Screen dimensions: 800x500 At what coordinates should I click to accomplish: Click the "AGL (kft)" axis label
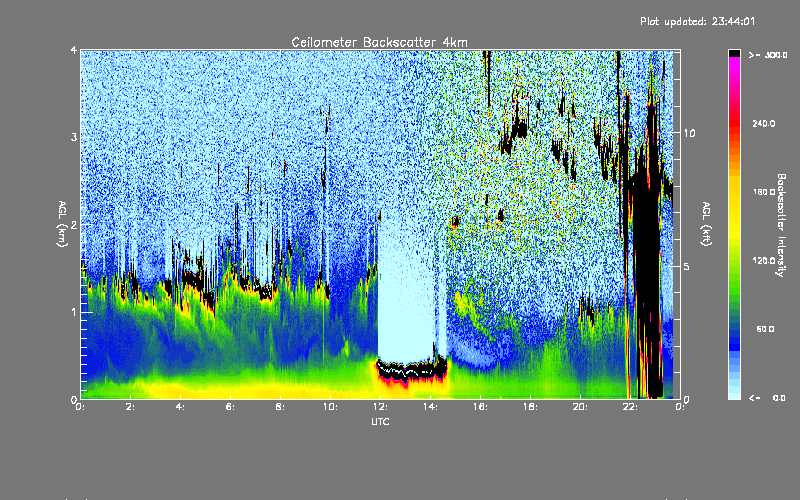(x=706, y=224)
